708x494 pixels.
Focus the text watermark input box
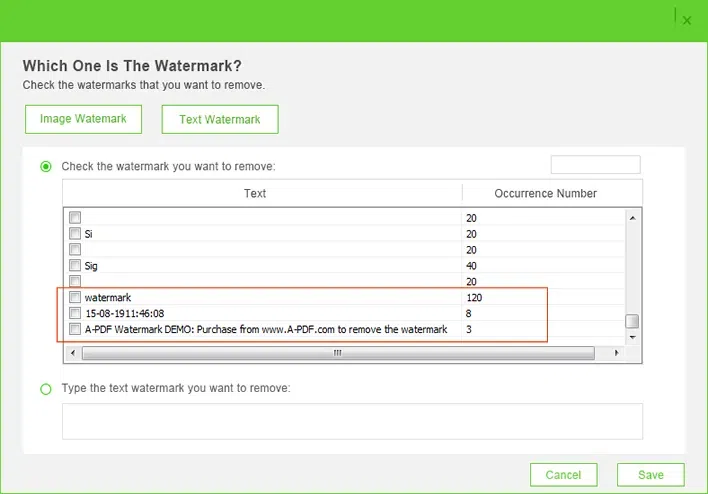(352, 421)
